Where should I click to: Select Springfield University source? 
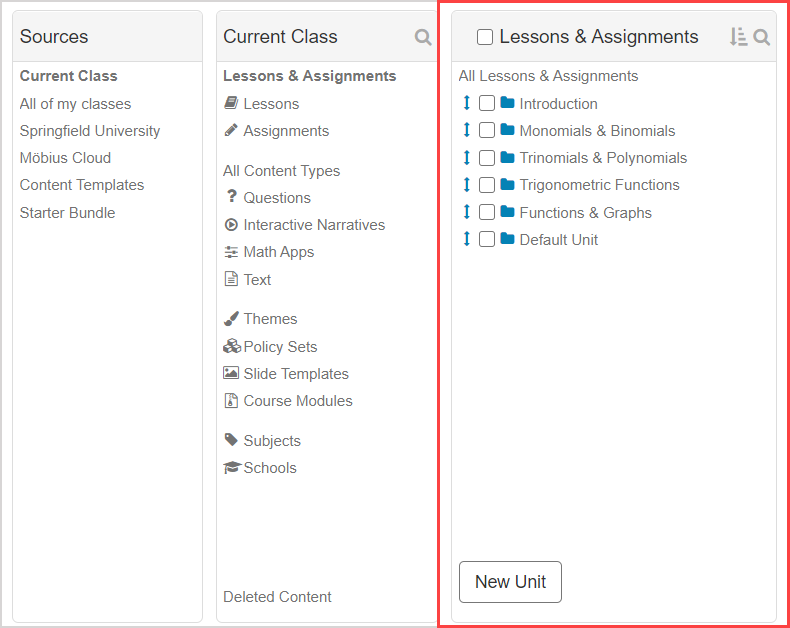90,131
